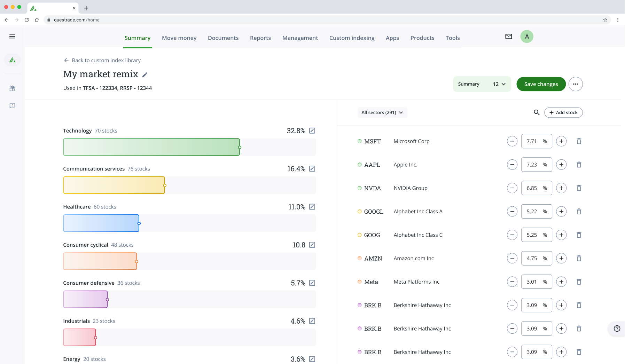This screenshot has width=625, height=364.
Task: Open the help question mark button
Action: [x=617, y=329]
